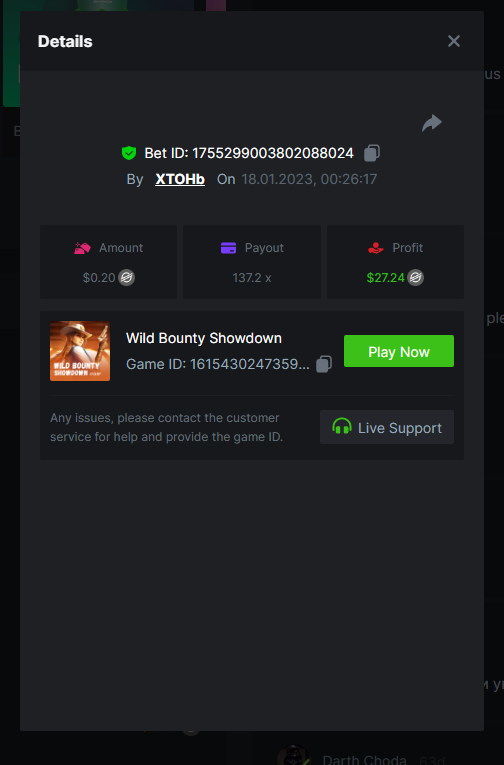Click the pink Amount icon
The width and height of the screenshot is (504, 765).
(82, 248)
